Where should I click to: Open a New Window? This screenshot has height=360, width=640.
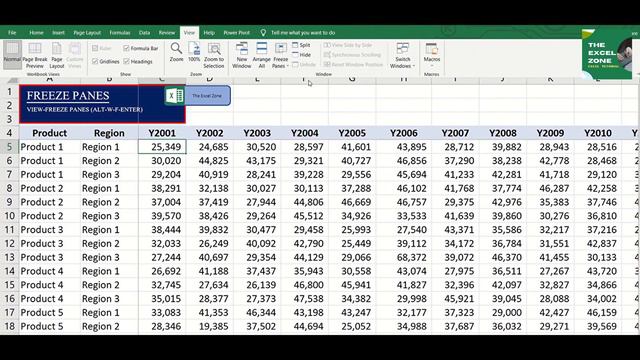tap(242, 56)
